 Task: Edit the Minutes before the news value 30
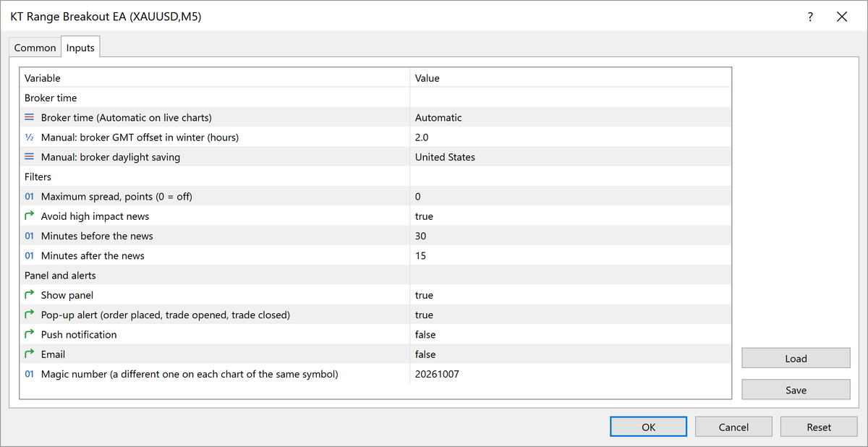[571, 236]
